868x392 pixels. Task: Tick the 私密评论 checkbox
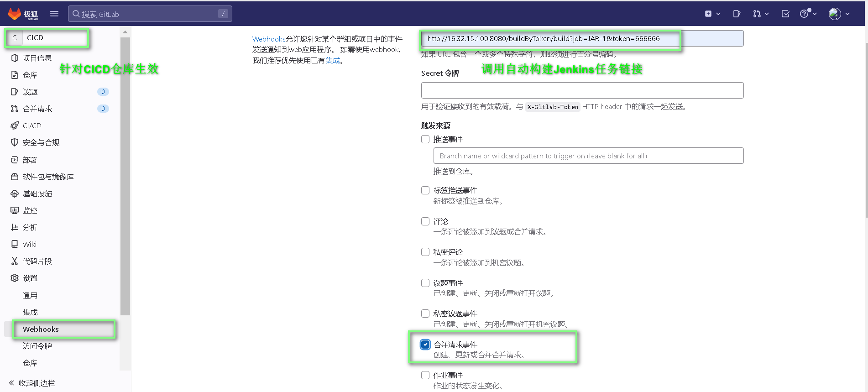(x=425, y=252)
